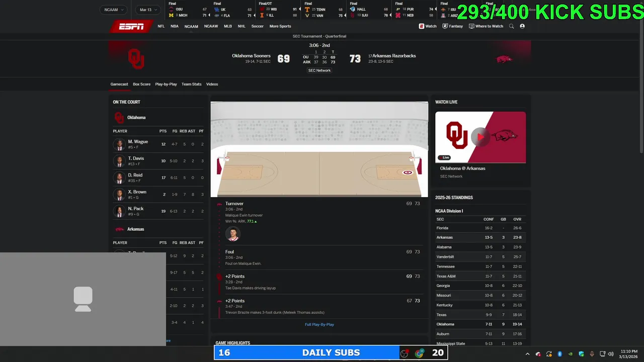Click M. Wague's player photo
Viewport: 644px width, 362px height.
coord(119,144)
